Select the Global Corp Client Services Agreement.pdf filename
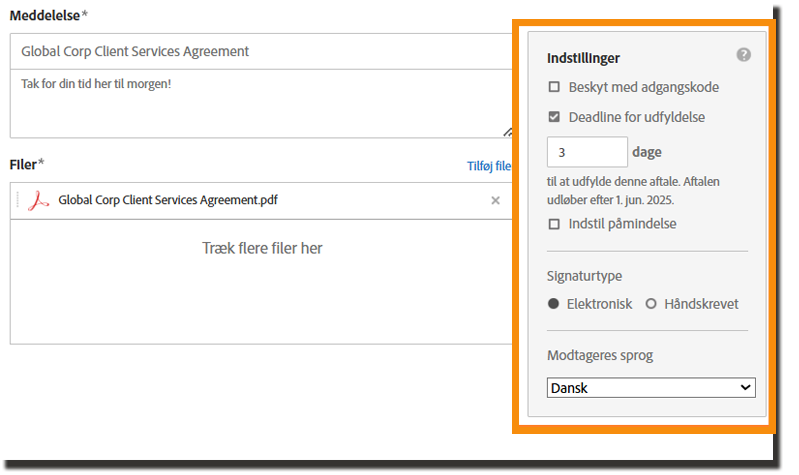799x475 pixels. [168, 200]
